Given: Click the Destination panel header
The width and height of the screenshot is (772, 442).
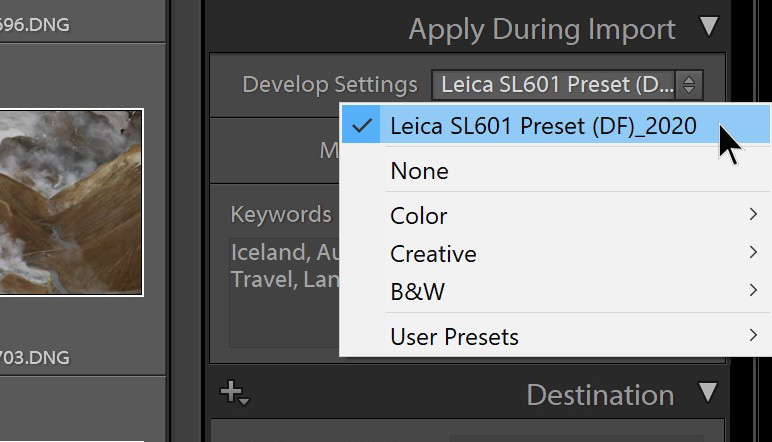Looking at the screenshot, I should [x=600, y=395].
